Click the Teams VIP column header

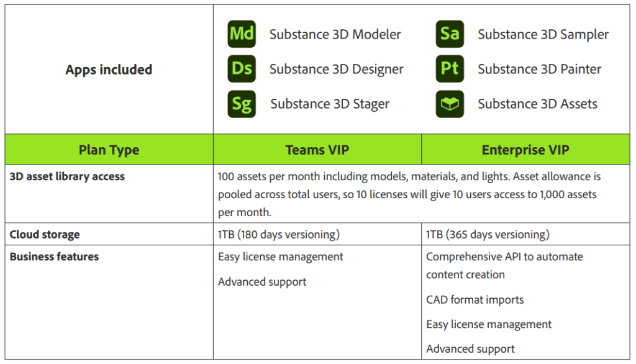(317, 150)
